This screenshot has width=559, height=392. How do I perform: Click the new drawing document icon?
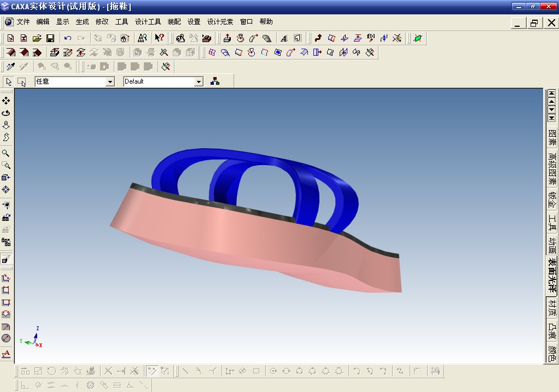(x=24, y=38)
